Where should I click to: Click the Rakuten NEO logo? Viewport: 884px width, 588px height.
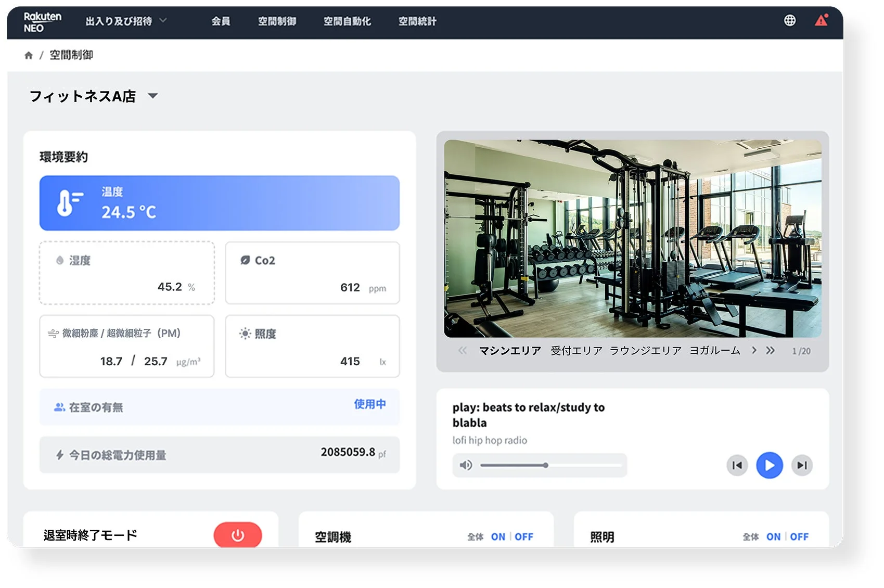click(x=42, y=22)
